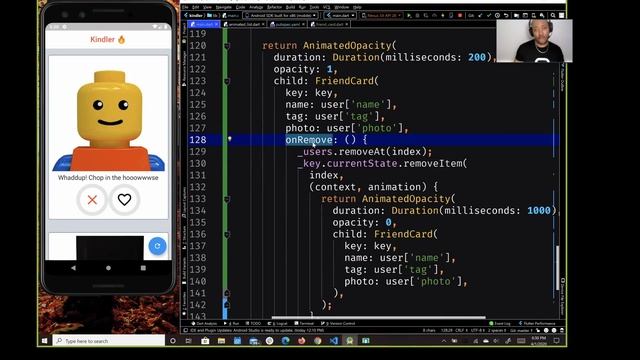Image resolution: width=640 pixels, height=360 pixels.
Task: Open Android Studio taskbar icon
Action: pyautogui.click(x=350, y=340)
